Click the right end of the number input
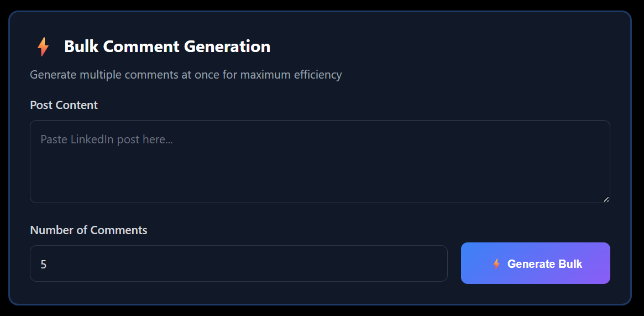The height and width of the screenshot is (316, 644). pyautogui.click(x=437, y=263)
